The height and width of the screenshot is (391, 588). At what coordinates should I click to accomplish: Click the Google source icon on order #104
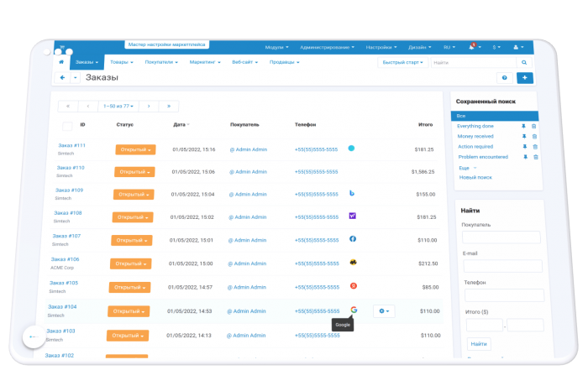(354, 310)
